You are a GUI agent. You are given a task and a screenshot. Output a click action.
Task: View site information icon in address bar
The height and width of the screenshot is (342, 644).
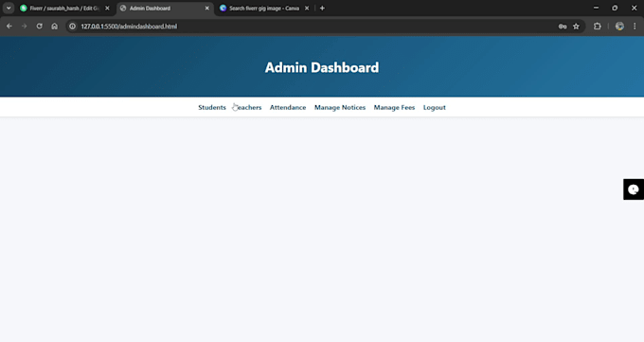tap(72, 27)
